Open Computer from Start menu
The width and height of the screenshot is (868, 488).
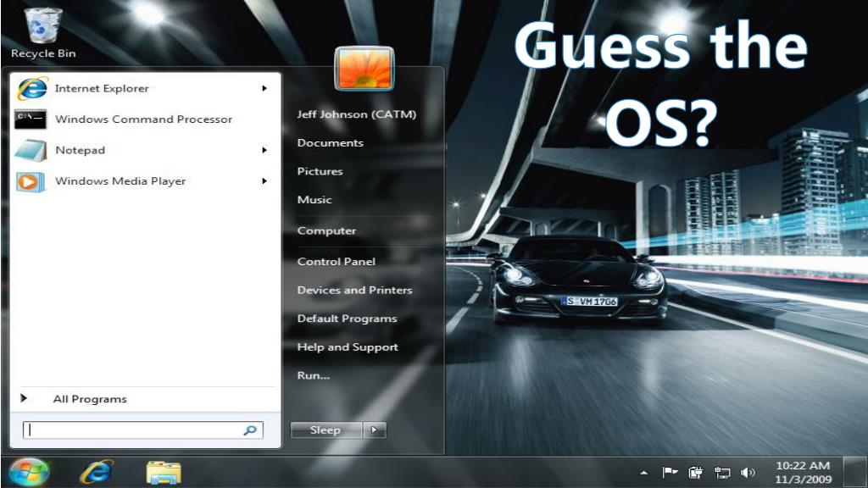tap(326, 230)
